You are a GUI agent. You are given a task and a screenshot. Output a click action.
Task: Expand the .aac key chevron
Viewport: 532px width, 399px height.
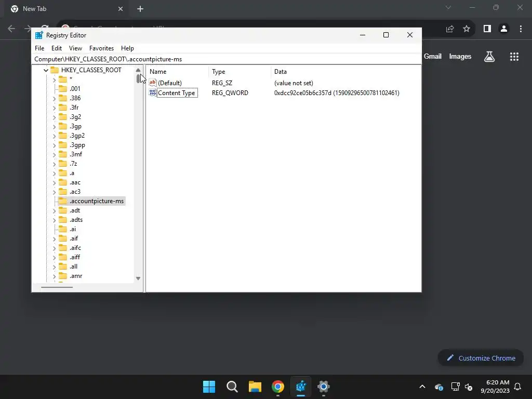coord(54,183)
